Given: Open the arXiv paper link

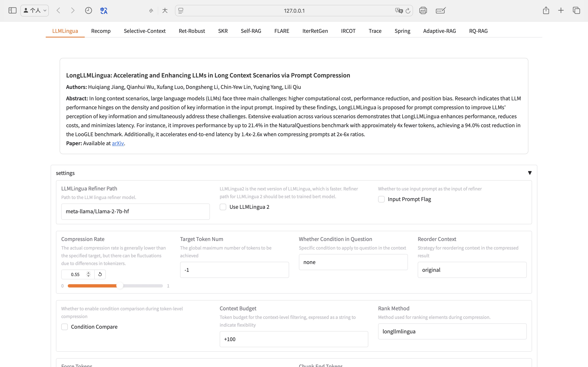Looking at the screenshot, I should [118, 143].
